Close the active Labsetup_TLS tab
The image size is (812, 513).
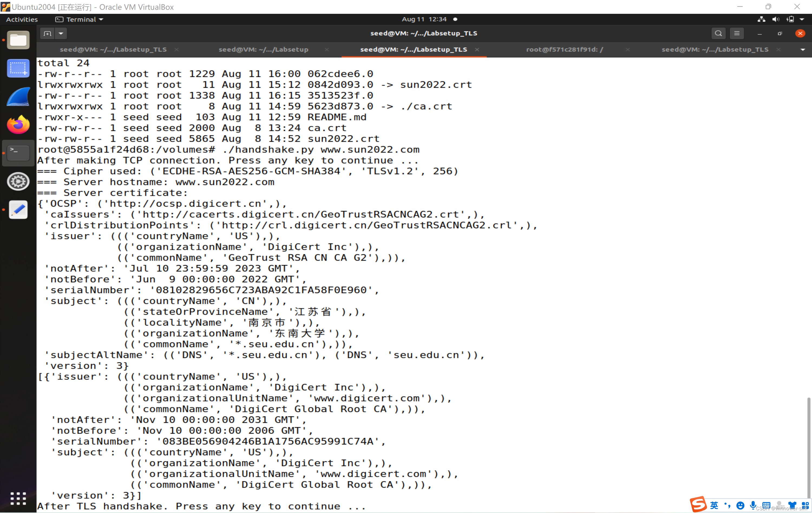[x=477, y=50]
